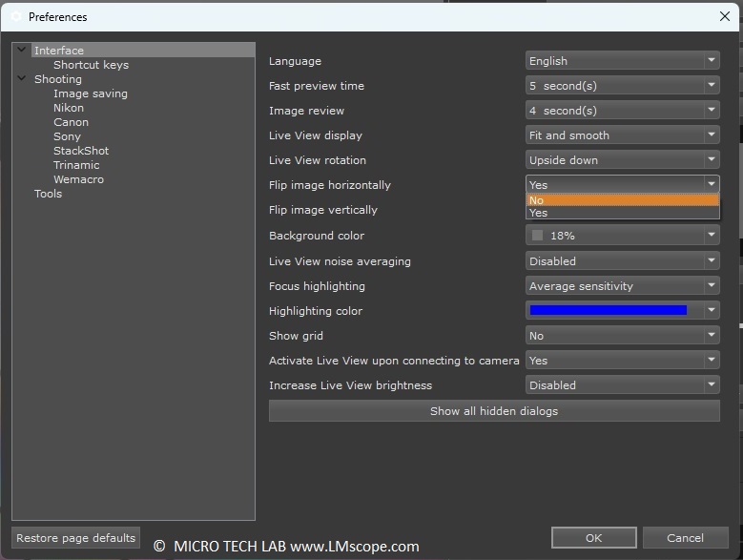Image resolution: width=743 pixels, height=560 pixels.
Task: Open the StackShot settings page
Action: coord(81,151)
